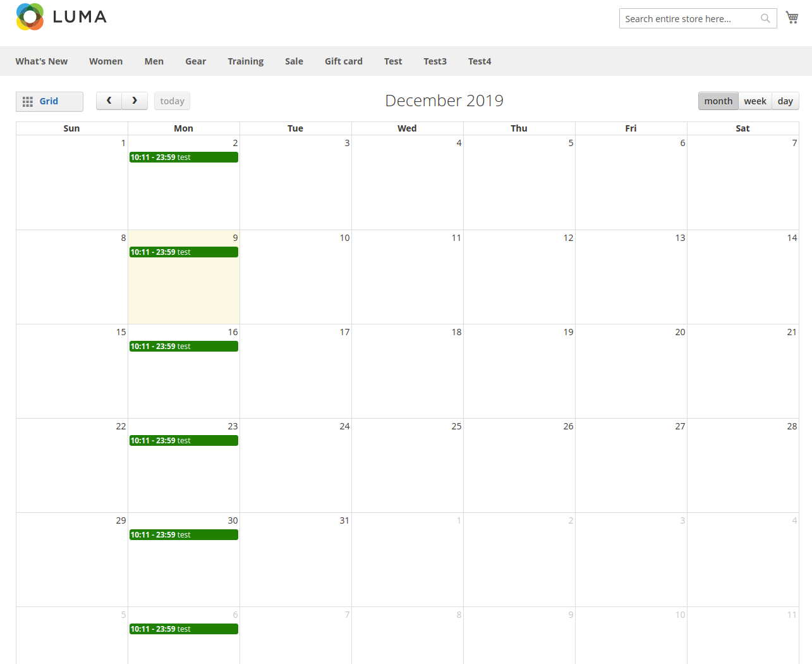Open the Training menu
812x664 pixels.
(x=245, y=61)
